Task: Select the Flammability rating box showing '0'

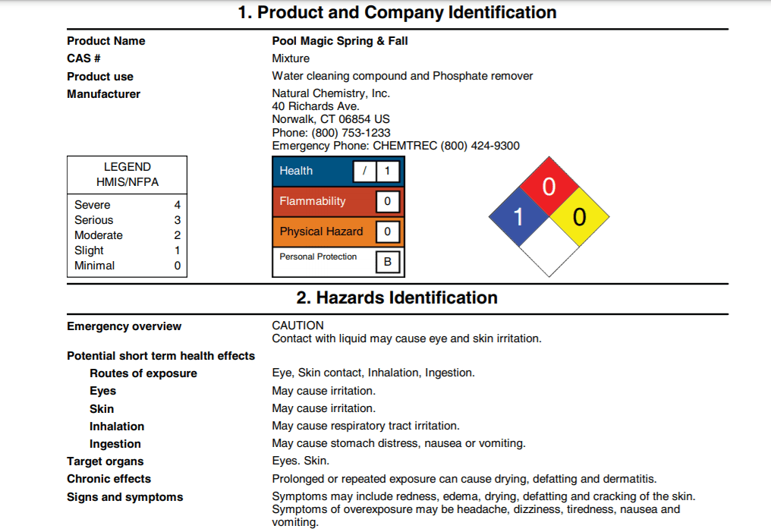Action: point(388,202)
